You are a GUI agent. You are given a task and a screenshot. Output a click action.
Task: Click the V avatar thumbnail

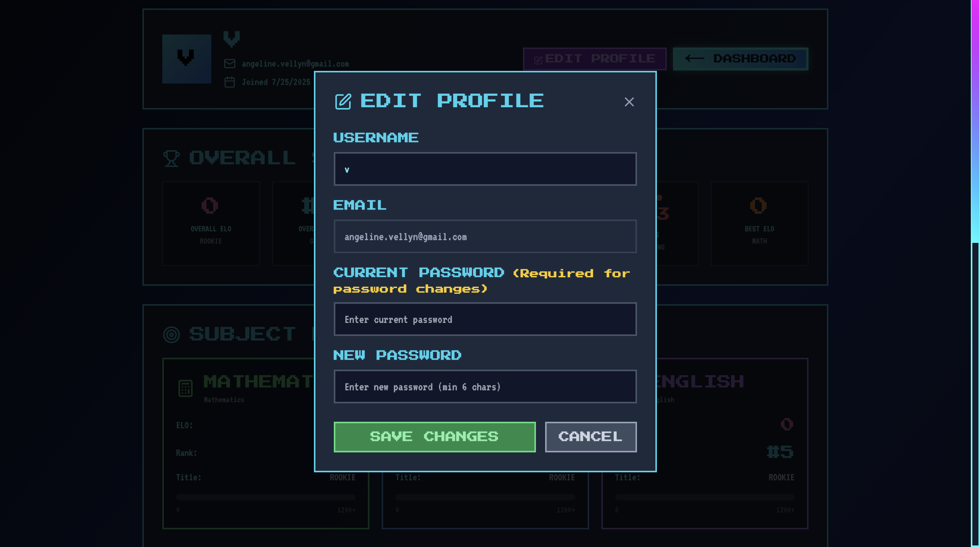click(187, 59)
